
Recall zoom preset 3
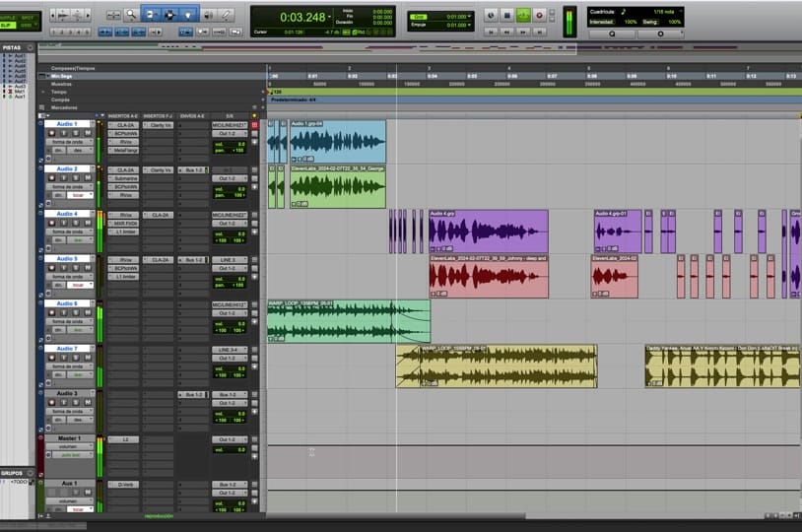[70, 32]
